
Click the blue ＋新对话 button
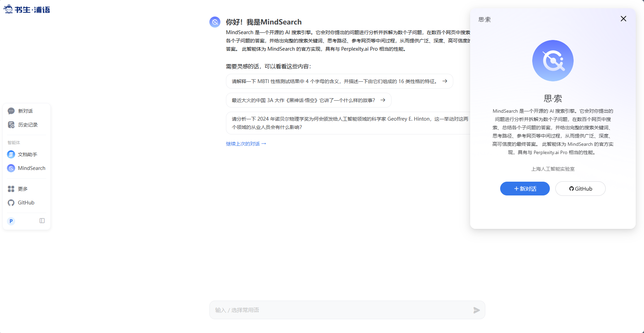coord(525,189)
